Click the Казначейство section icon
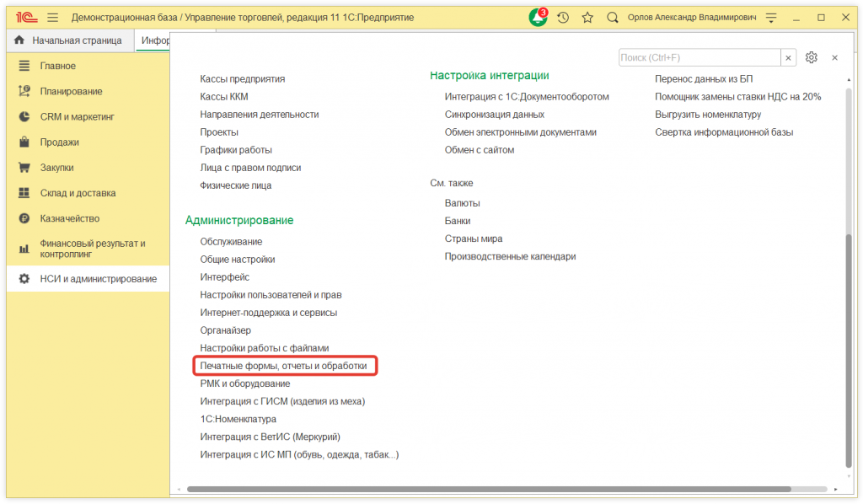 [x=24, y=218]
